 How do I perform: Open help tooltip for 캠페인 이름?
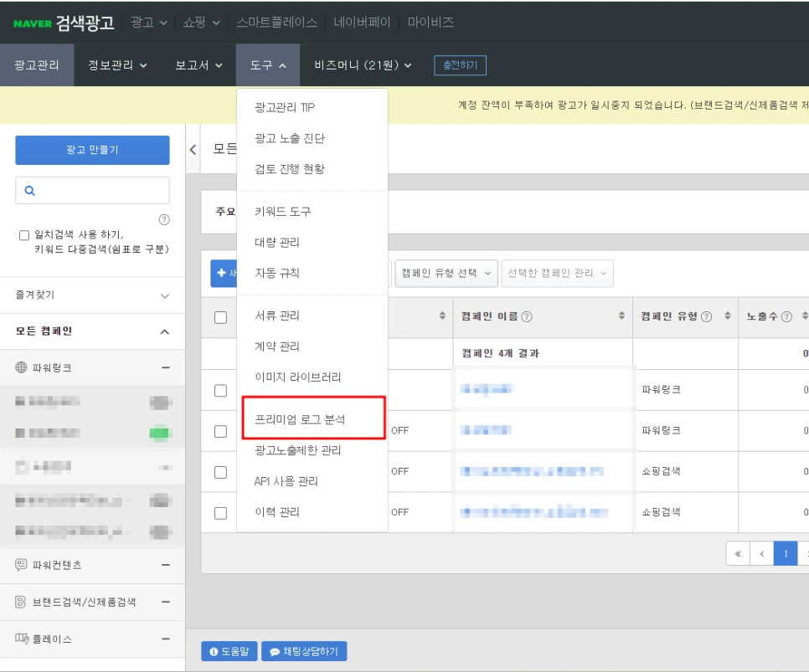point(527,316)
